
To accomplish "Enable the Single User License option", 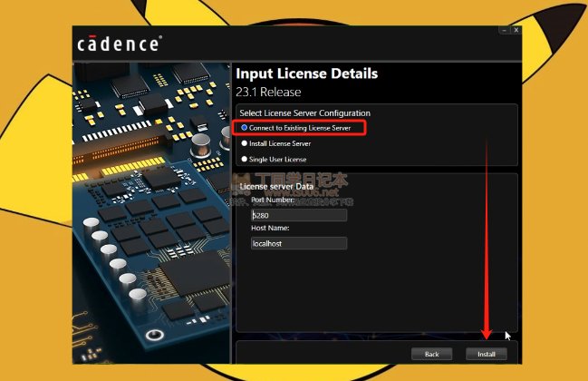I will [245, 159].
